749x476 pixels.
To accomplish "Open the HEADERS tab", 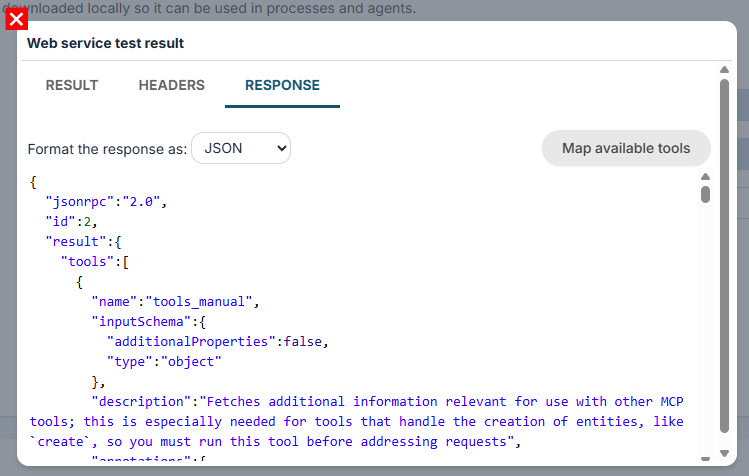I will [x=171, y=85].
